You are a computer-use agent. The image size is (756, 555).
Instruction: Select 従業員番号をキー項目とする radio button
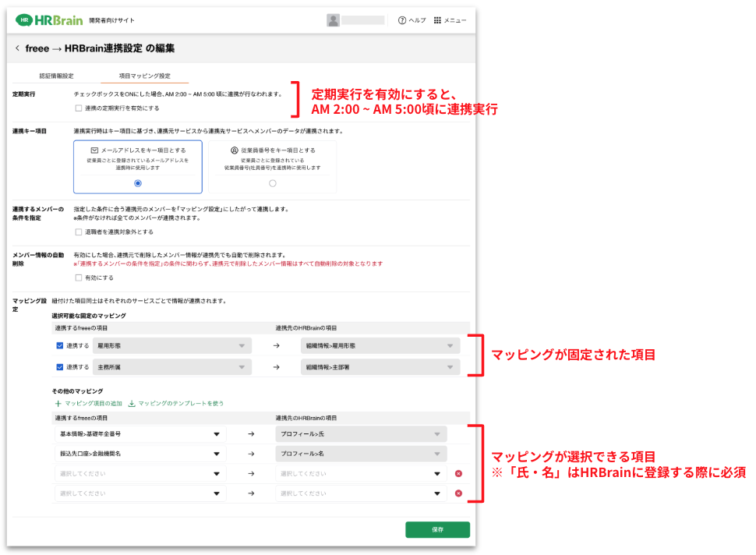(272, 183)
